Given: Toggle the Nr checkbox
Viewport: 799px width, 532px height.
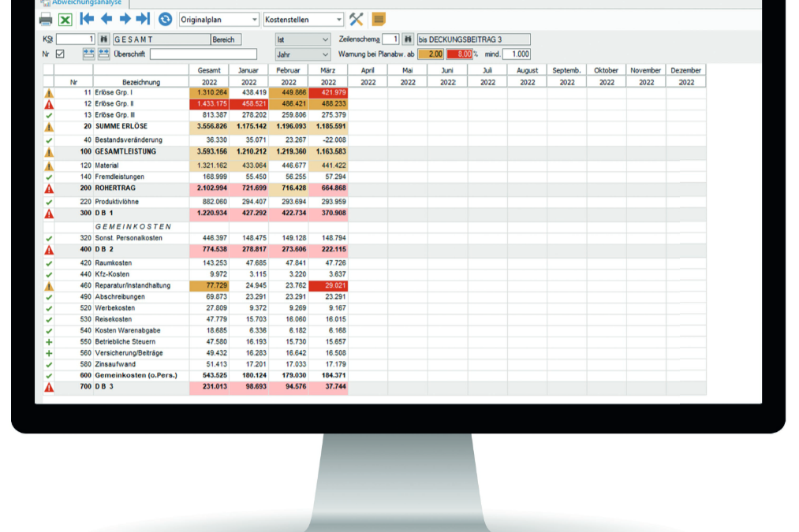Looking at the screenshot, I should (x=60, y=54).
